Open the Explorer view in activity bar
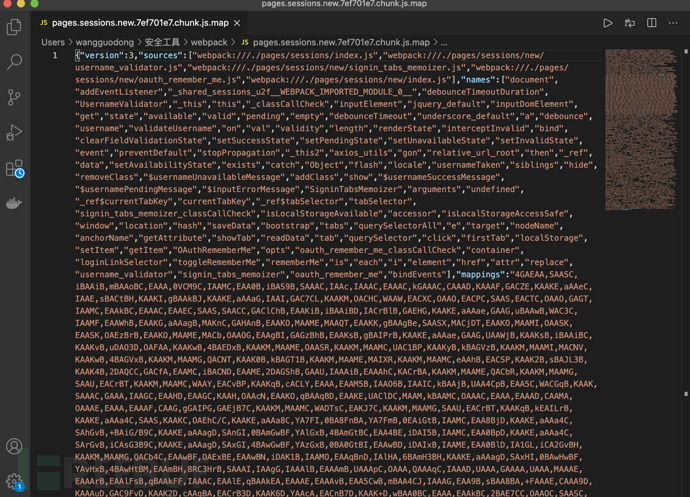 (14, 27)
